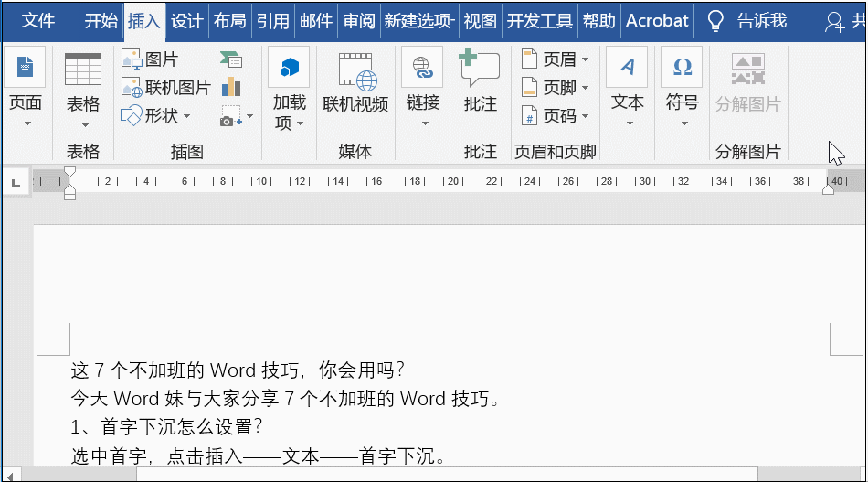Click the horizontal scrollbar thumb

click(x=448, y=475)
